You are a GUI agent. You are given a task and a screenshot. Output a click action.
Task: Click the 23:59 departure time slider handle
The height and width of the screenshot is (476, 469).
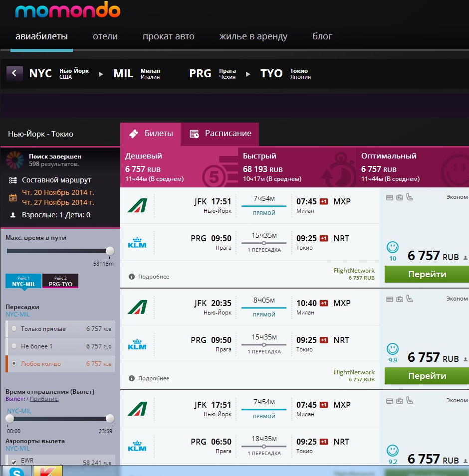tap(110, 419)
